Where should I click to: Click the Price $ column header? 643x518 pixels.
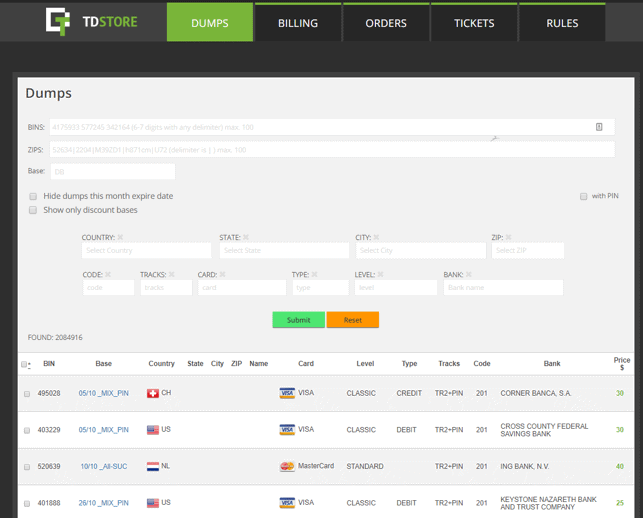click(x=622, y=364)
